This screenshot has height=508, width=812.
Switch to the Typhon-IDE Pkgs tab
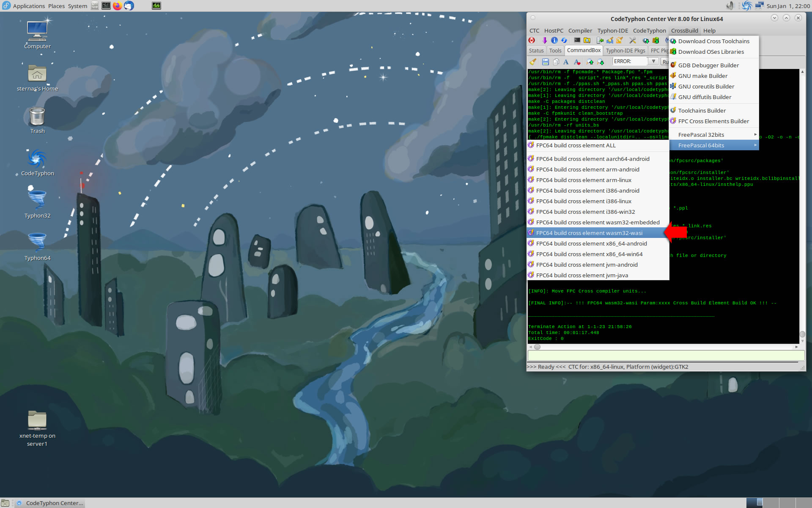[625, 50]
